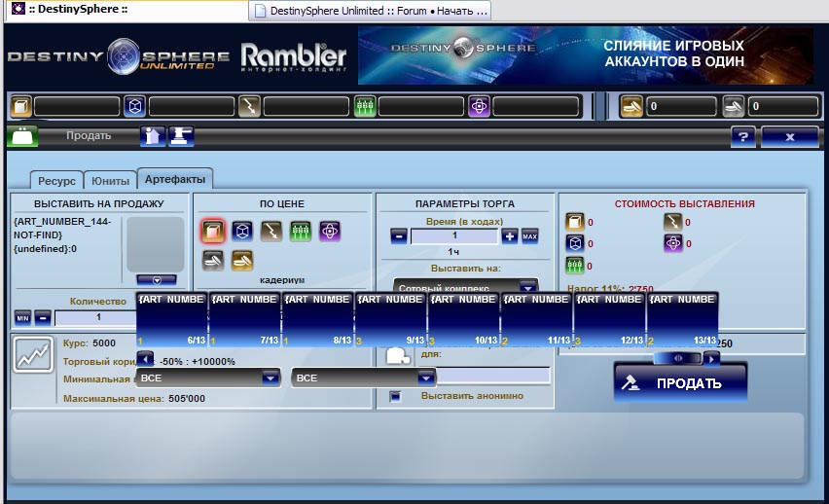This screenshot has height=504, width=829.
Task: Select the artifact card numbered 11/13
Action: pos(537,319)
